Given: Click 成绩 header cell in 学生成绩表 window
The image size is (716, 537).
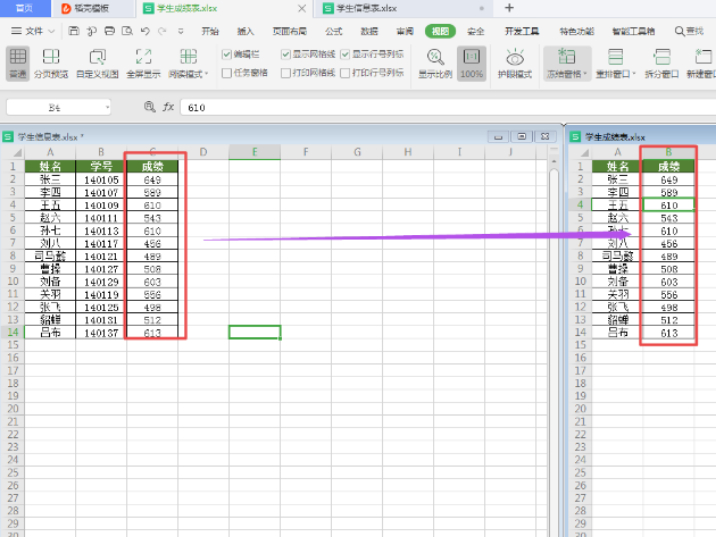Looking at the screenshot, I should click(669, 166).
